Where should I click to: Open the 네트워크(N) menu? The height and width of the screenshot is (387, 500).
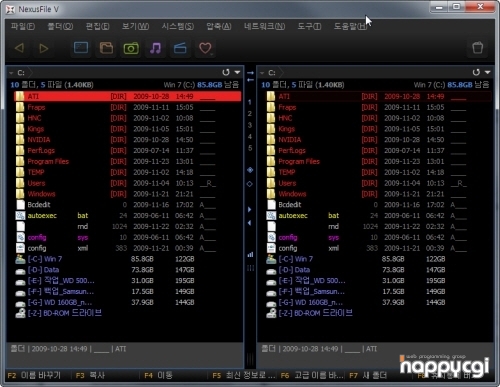(x=264, y=26)
